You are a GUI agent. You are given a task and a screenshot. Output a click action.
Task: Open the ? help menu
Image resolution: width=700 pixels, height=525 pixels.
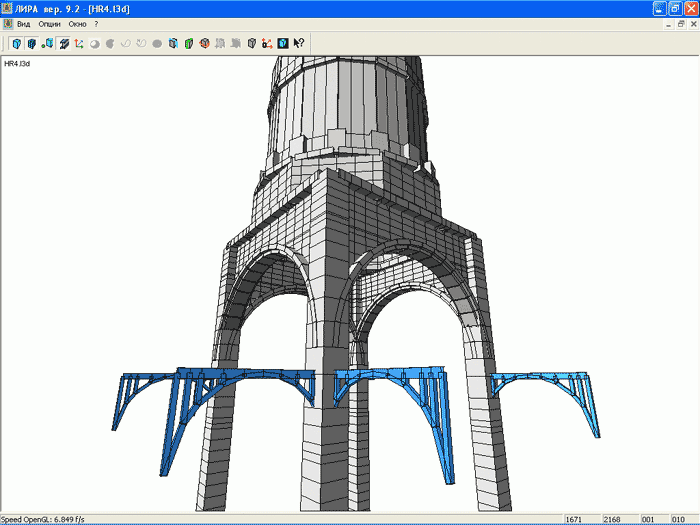tap(96, 24)
